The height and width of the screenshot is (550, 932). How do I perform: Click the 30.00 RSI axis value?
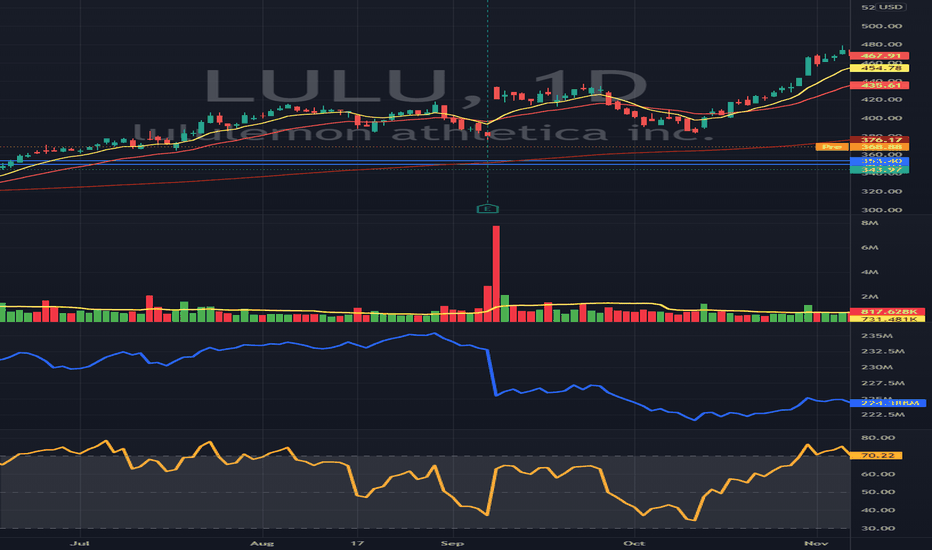[x=878, y=529]
